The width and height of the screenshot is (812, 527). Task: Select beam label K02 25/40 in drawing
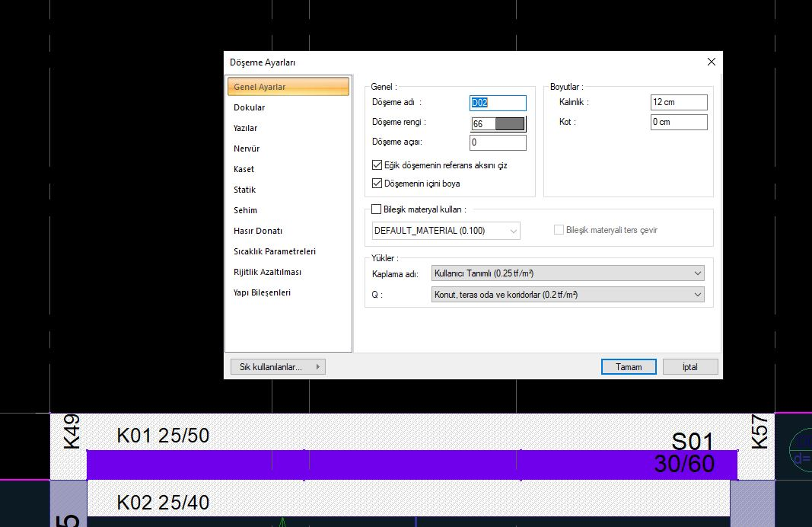(x=163, y=502)
